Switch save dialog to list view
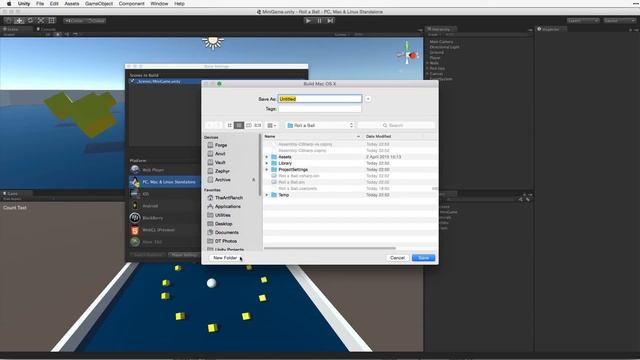This screenshot has height=360, width=640. click(239, 125)
